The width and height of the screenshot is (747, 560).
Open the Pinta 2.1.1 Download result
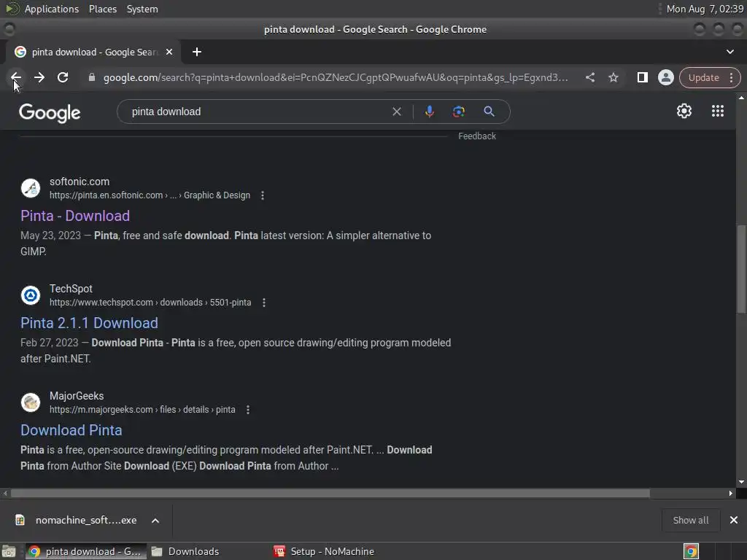(x=89, y=323)
